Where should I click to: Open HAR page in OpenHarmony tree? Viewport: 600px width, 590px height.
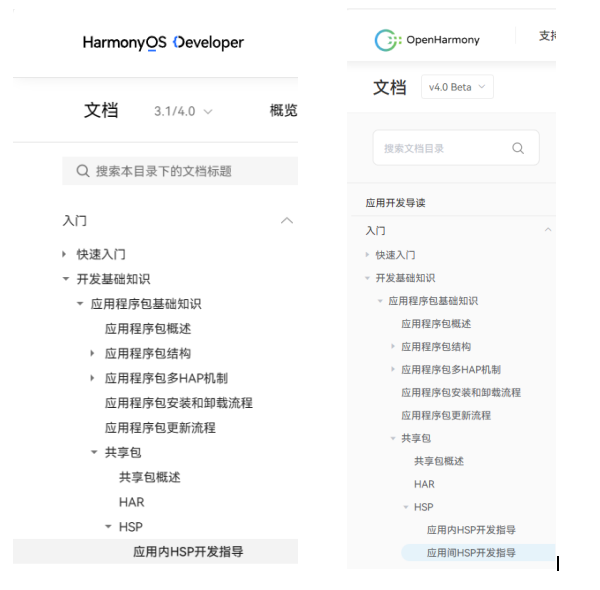click(x=424, y=484)
